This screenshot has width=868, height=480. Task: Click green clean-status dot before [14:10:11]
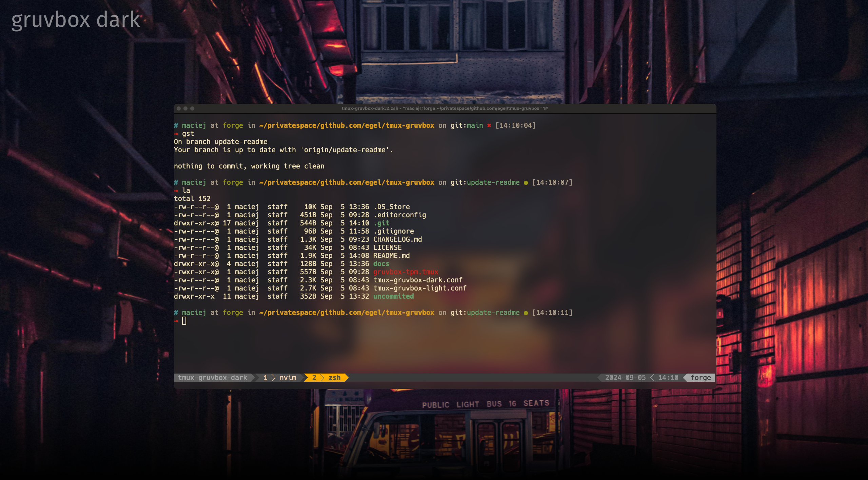click(526, 313)
